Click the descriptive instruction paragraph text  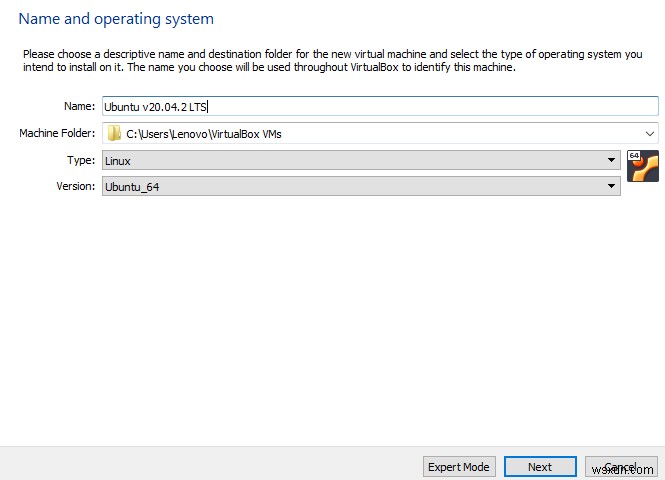click(332, 61)
